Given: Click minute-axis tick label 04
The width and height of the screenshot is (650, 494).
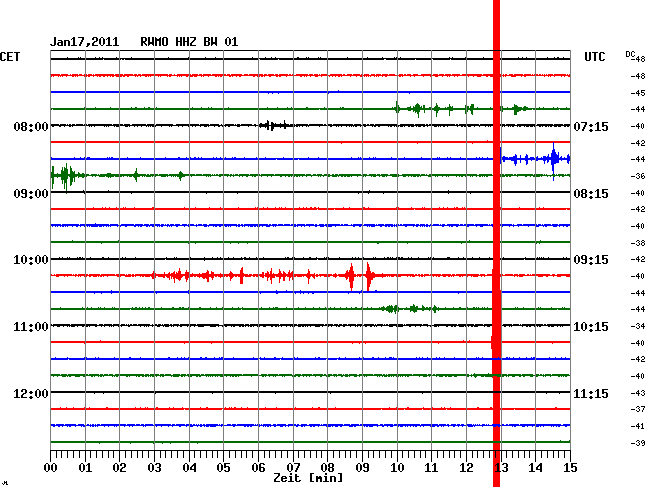Looking at the screenshot, I should point(189,468).
